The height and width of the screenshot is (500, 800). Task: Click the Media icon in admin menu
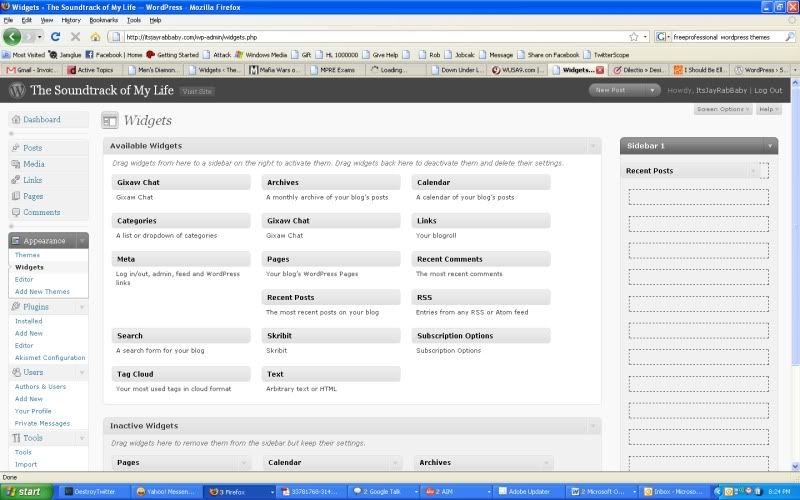pos(15,164)
